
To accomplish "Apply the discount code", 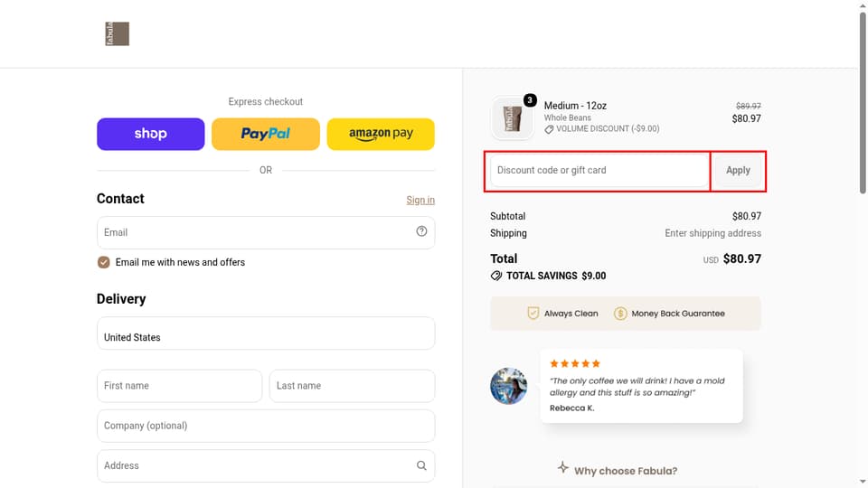I will click(738, 171).
